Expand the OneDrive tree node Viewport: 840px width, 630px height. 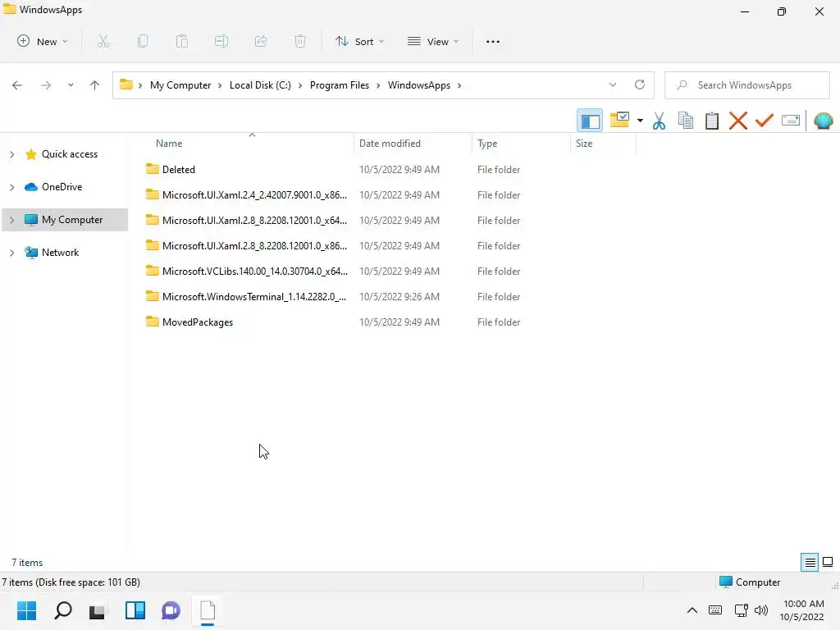point(11,187)
